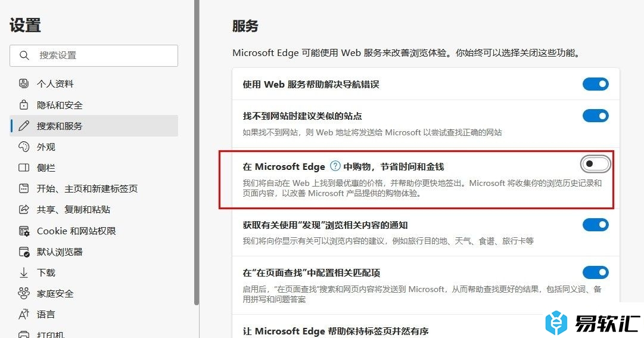The height and width of the screenshot is (338, 644).
Task: Click the 家庭安全 family icon
Action: click(24, 294)
